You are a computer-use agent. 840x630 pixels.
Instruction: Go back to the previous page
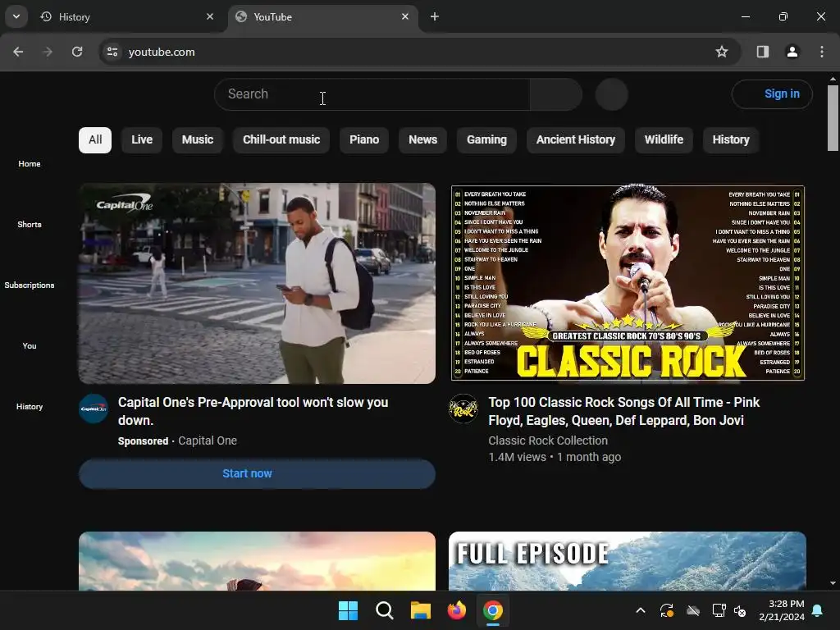point(18,52)
